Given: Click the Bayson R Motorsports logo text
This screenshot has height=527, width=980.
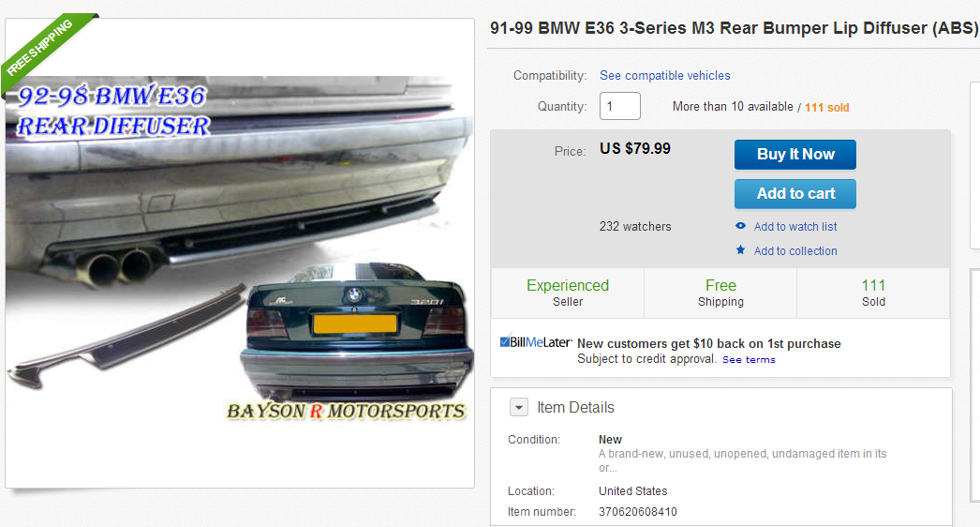Looking at the screenshot, I should point(347,412).
